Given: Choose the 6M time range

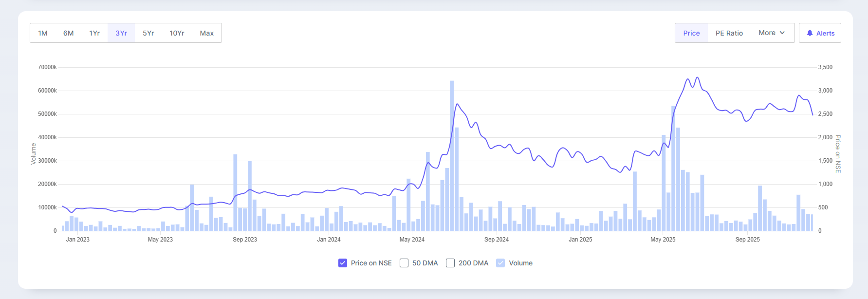Looking at the screenshot, I should pos(68,33).
